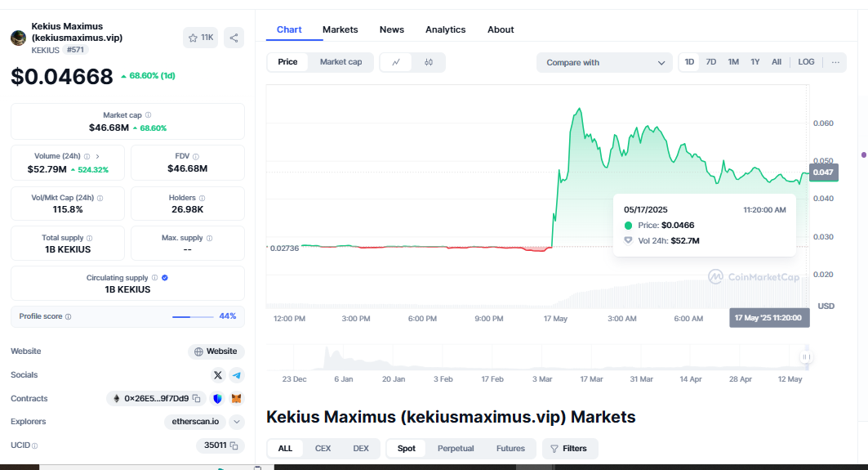This screenshot has height=470, width=868.
Task: Click the 0.047 current price label
Action: pyautogui.click(x=823, y=172)
